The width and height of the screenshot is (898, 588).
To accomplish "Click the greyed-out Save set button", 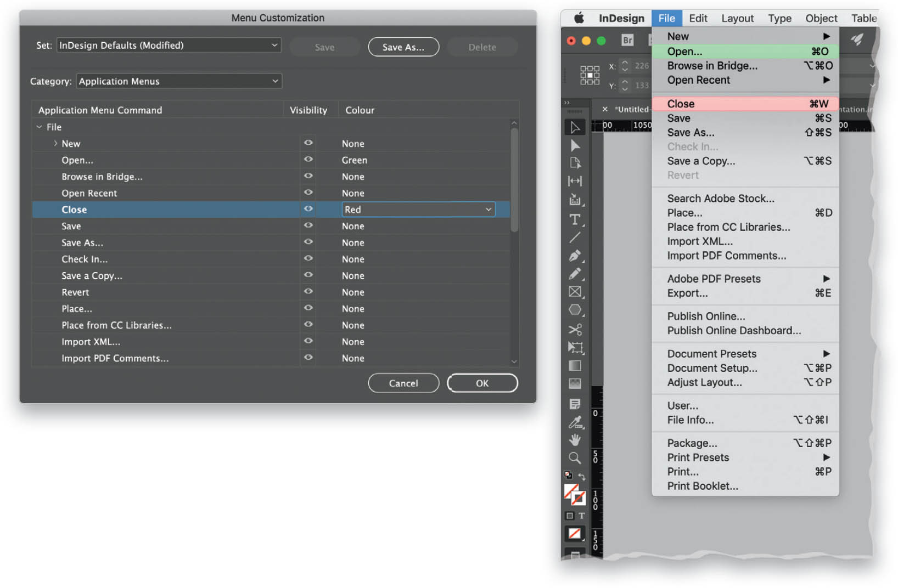I will 324,47.
